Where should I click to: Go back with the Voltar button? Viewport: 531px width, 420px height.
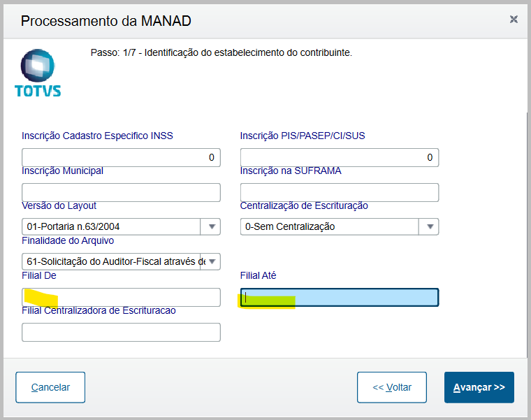(391, 387)
